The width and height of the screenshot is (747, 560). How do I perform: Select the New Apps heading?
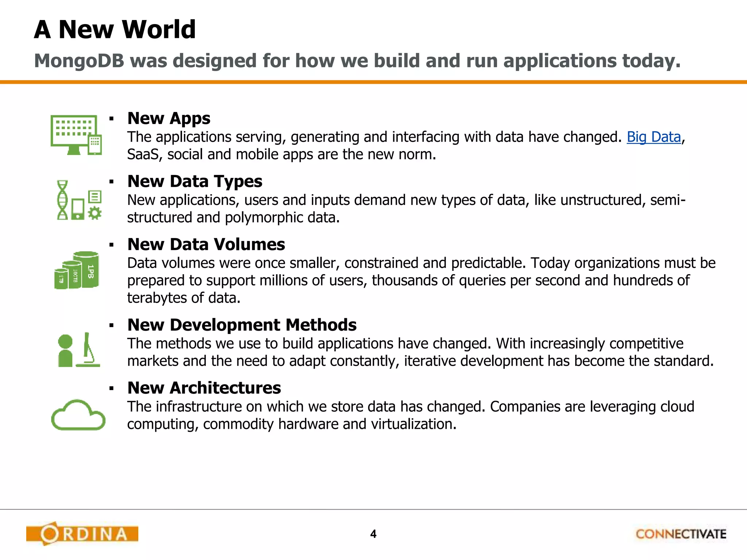pyautogui.click(x=169, y=118)
